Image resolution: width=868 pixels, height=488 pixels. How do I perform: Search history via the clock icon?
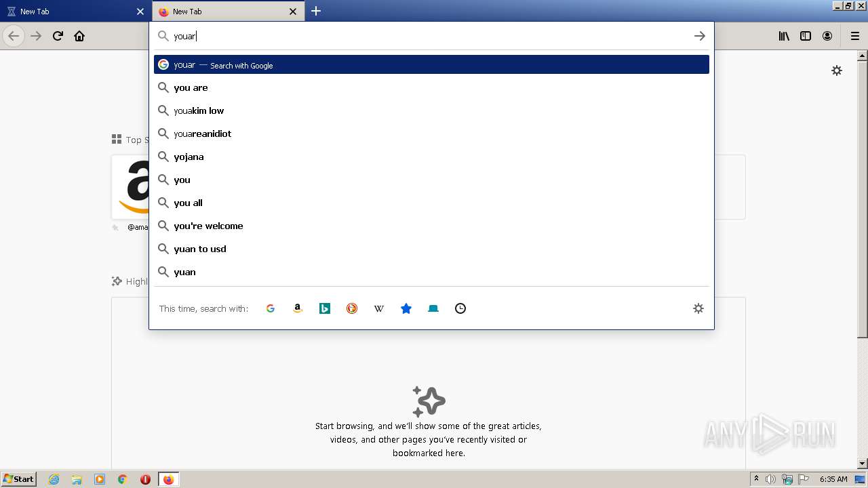(460, 308)
